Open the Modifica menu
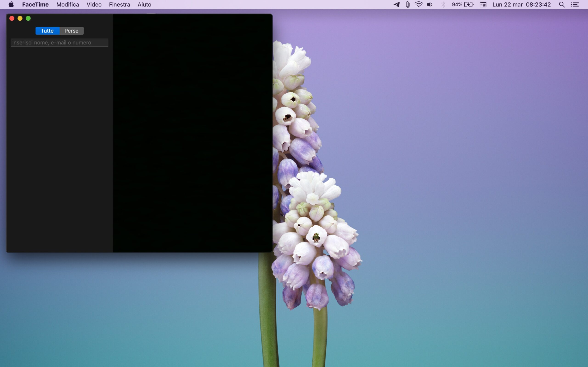Screen dimensions: 588x367 click(x=68, y=5)
